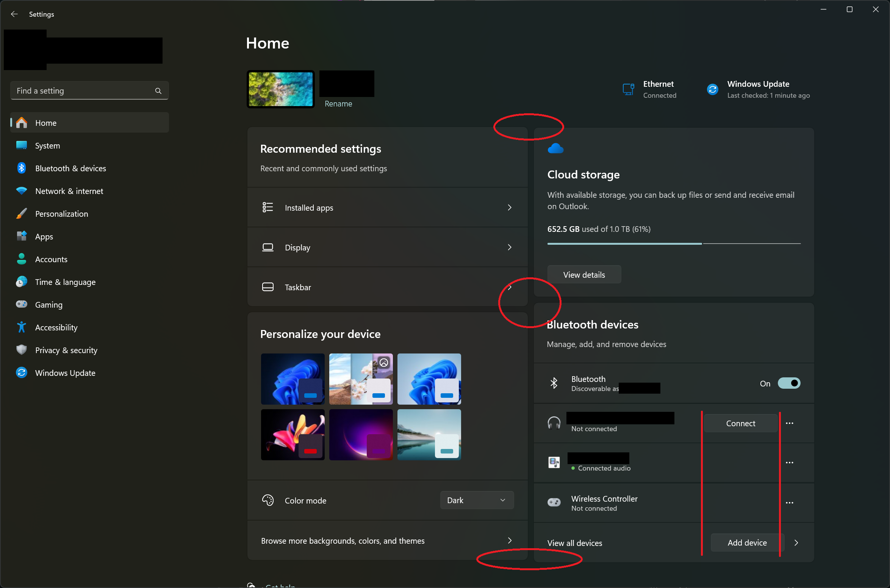Open more options for headphones device

(x=789, y=423)
